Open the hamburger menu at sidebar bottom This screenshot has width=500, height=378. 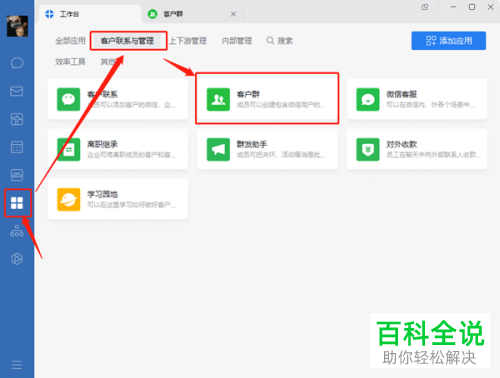(17, 365)
